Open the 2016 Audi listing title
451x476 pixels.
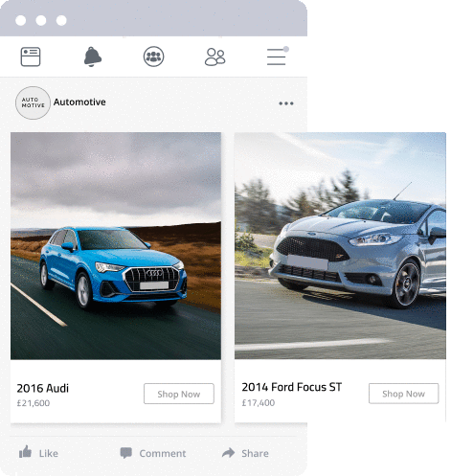pos(43,388)
